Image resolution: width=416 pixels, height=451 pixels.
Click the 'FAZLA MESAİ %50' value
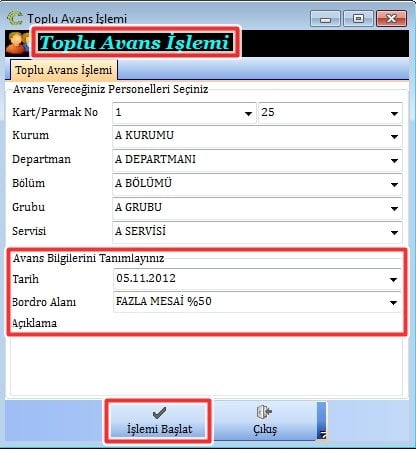164,301
